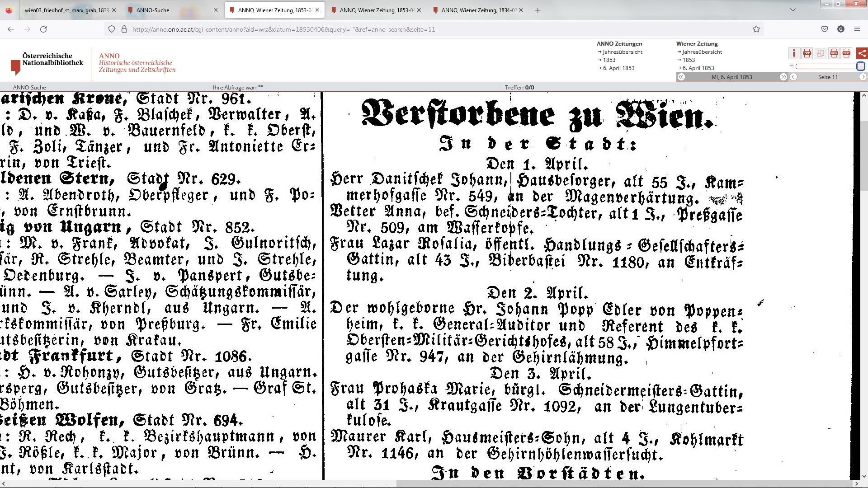Open the 1853 link under ANNO Zeitungen
This screenshot has width=868, height=488.
coord(609,60)
